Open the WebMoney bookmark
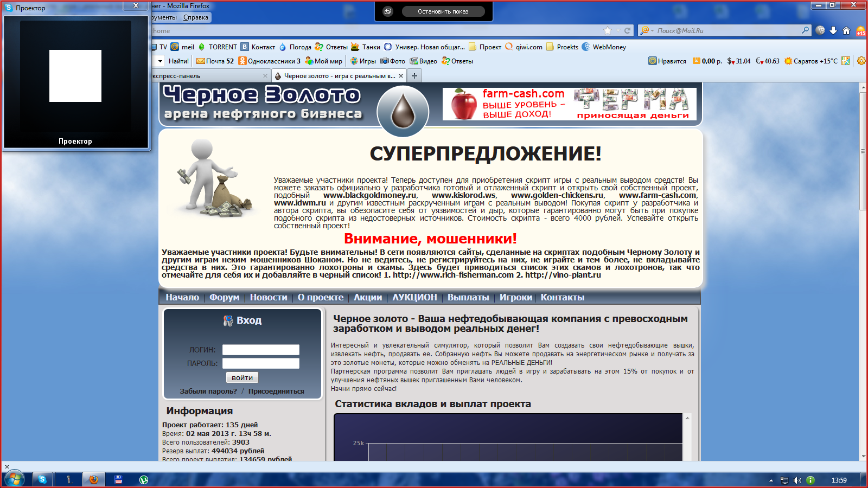 click(604, 47)
